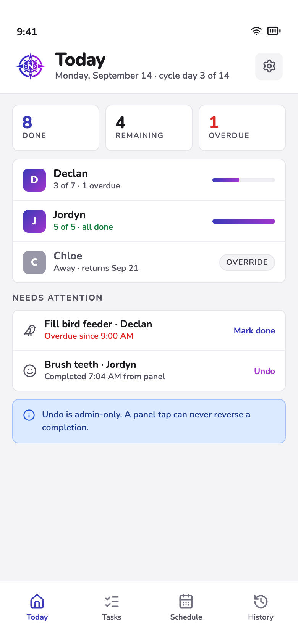Image resolution: width=298 pixels, height=644 pixels.
Task: Select Jordyn's J avatar
Action: [34, 221]
